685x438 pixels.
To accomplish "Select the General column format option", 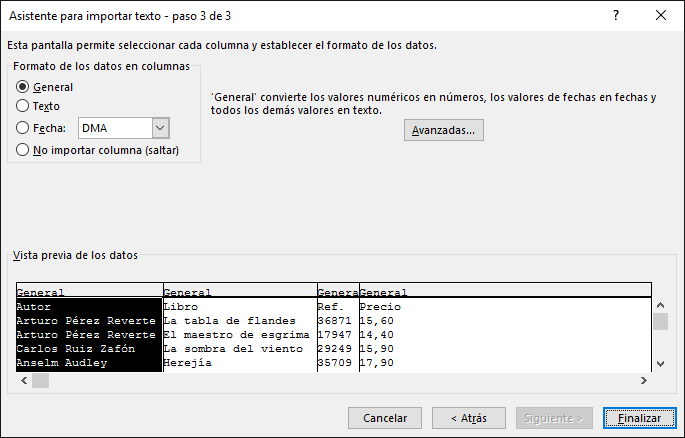I will 23,87.
